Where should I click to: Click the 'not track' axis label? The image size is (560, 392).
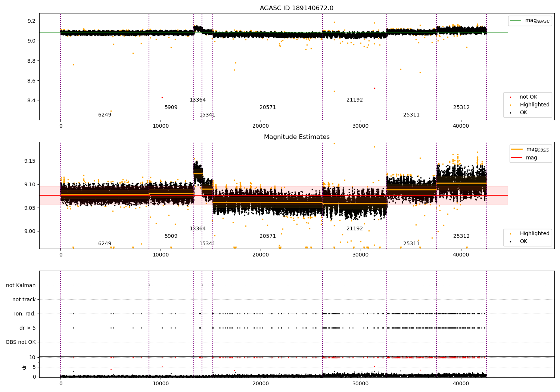(24, 299)
